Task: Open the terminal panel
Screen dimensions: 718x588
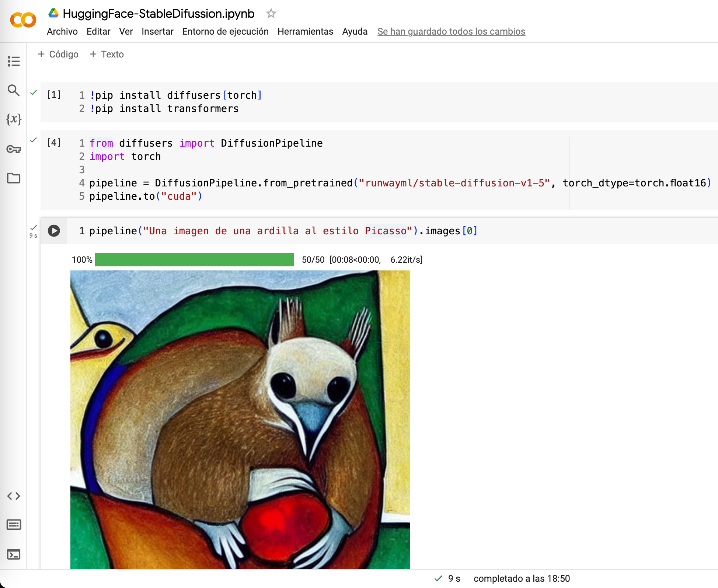Action: click(x=14, y=554)
